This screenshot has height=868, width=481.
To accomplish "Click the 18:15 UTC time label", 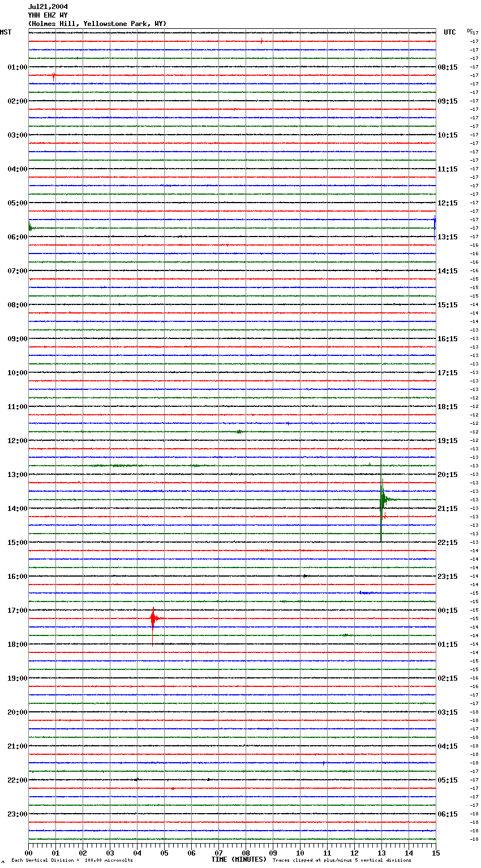I will click(448, 407).
